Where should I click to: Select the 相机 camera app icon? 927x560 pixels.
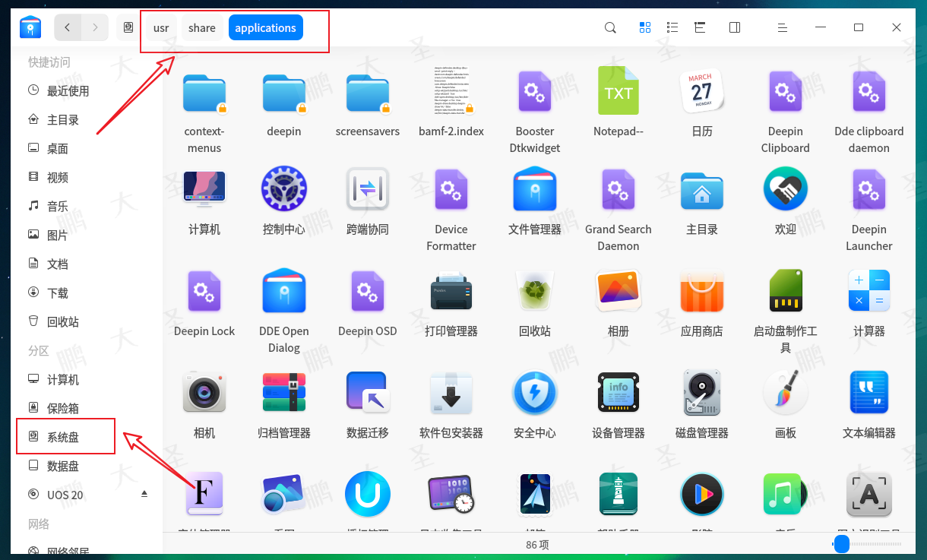click(x=204, y=393)
